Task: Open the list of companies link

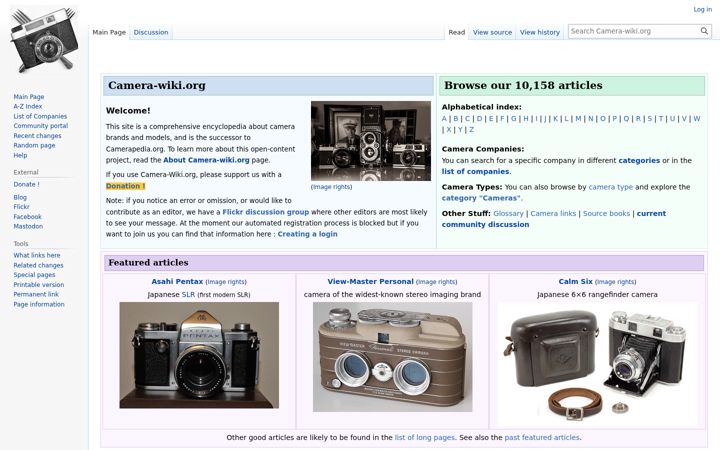Action: (x=475, y=172)
